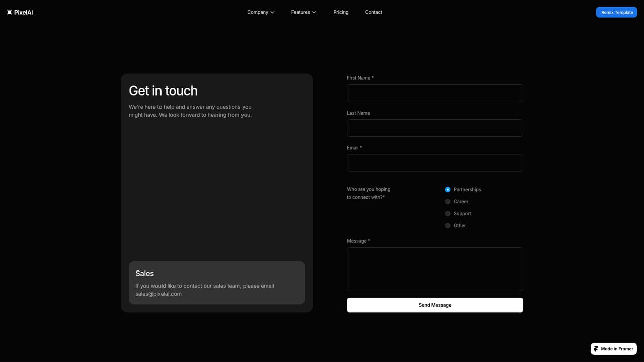The height and width of the screenshot is (362, 644).
Task: Click the PixelAI star logo icon
Action: (x=9, y=12)
